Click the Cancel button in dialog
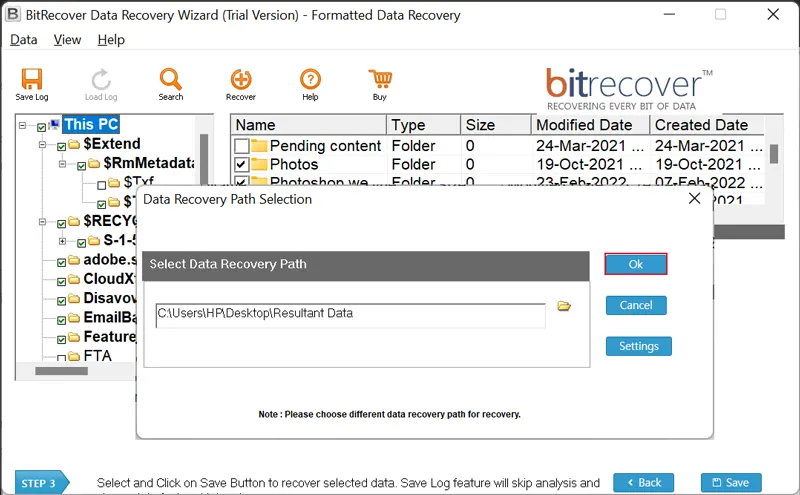Image resolution: width=800 pixels, height=495 pixels. pyautogui.click(x=636, y=305)
